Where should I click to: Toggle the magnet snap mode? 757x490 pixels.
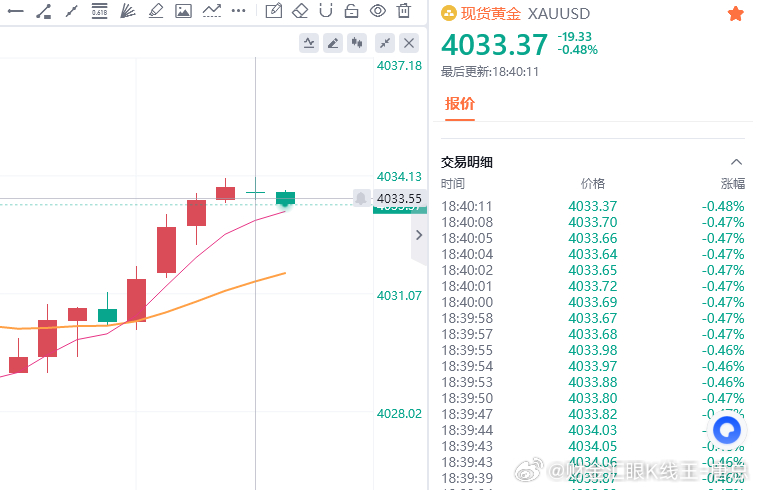[326, 11]
